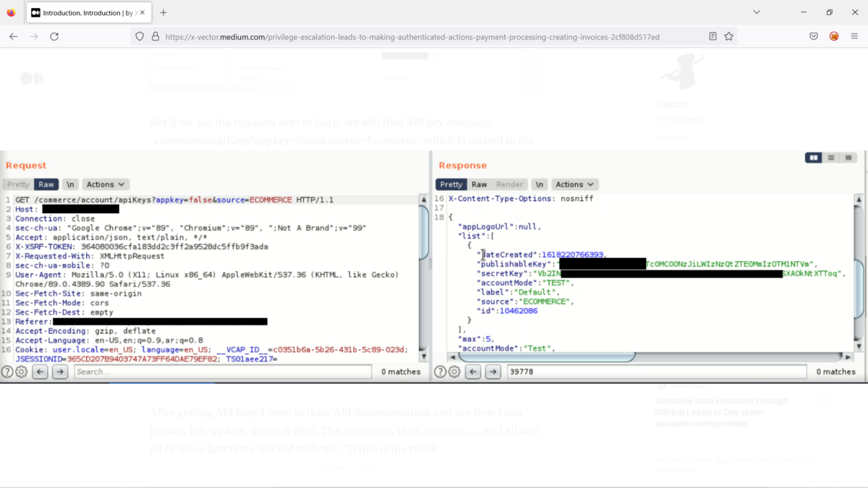Screen dimensions: 868x488
Task: Click the 'X-Requested-With: XMLHttpRequest' line
Action: click(x=90, y=256)
